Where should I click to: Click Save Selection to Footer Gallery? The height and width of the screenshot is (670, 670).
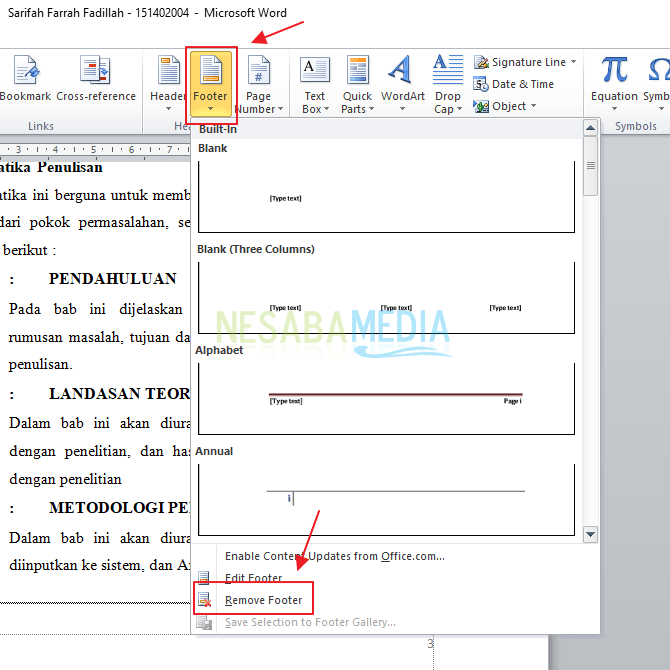(310, 622)
